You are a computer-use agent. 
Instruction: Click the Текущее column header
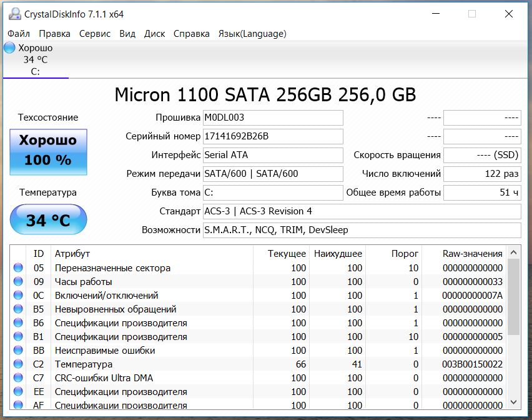(x=281, y=254)
